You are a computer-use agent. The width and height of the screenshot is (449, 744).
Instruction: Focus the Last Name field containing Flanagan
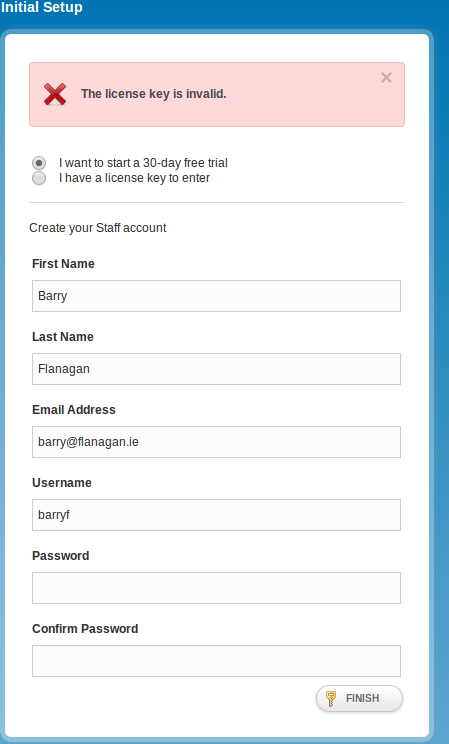tap(216, 369)
